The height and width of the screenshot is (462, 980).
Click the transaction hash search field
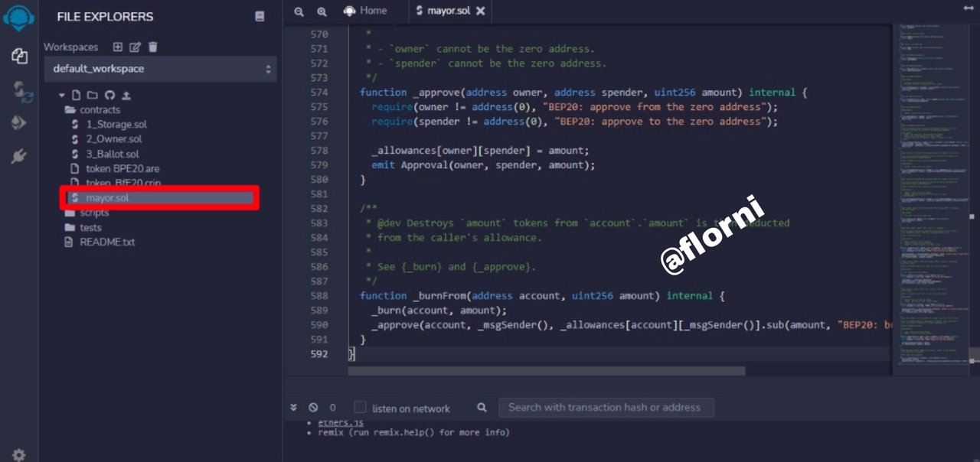606,408
